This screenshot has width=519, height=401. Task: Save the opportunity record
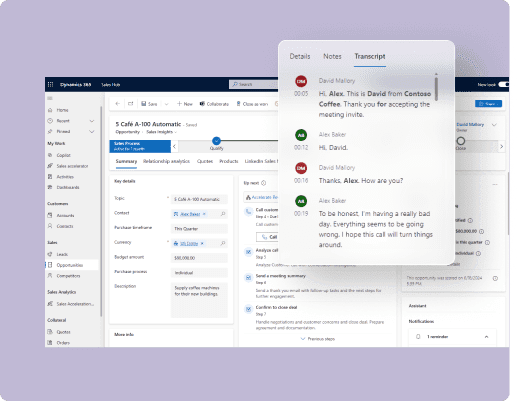pyautogui.click(x=149, y=104)
